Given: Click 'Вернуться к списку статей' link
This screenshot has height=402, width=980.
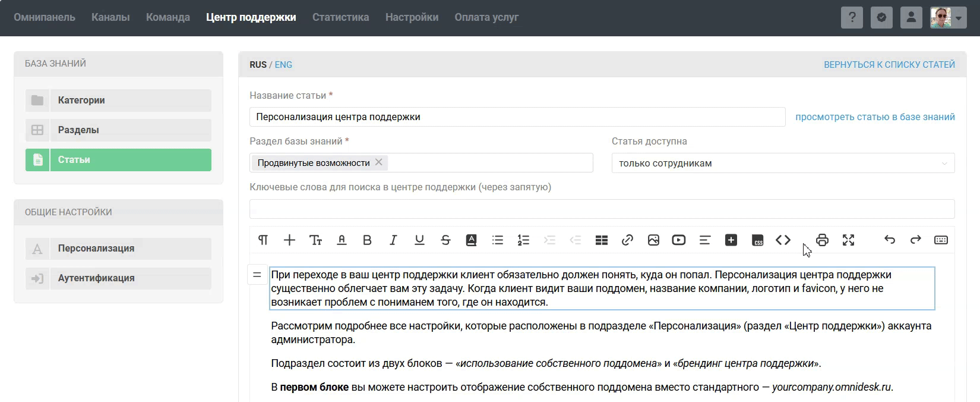Looking at the screenshot, I should (889, 65).
